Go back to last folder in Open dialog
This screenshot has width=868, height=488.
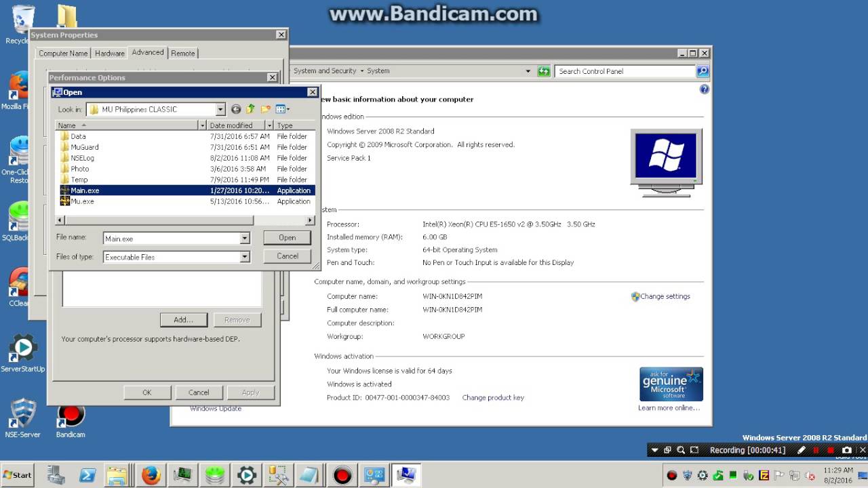[x=236, y=109]
